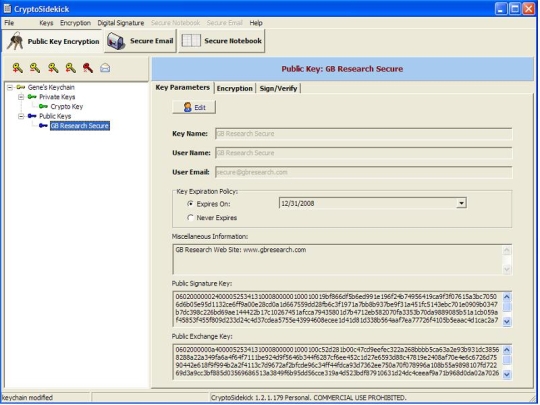The image size is (540, 405).
Task: Collapse the Public Keys tree node
Action: pyautogui.click(x=21, y=116)
